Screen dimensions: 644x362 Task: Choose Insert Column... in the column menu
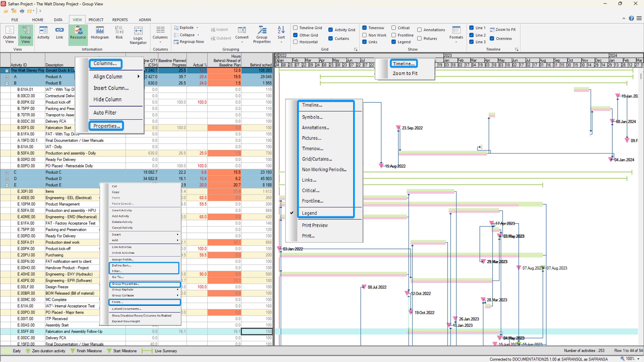[111, 88]
